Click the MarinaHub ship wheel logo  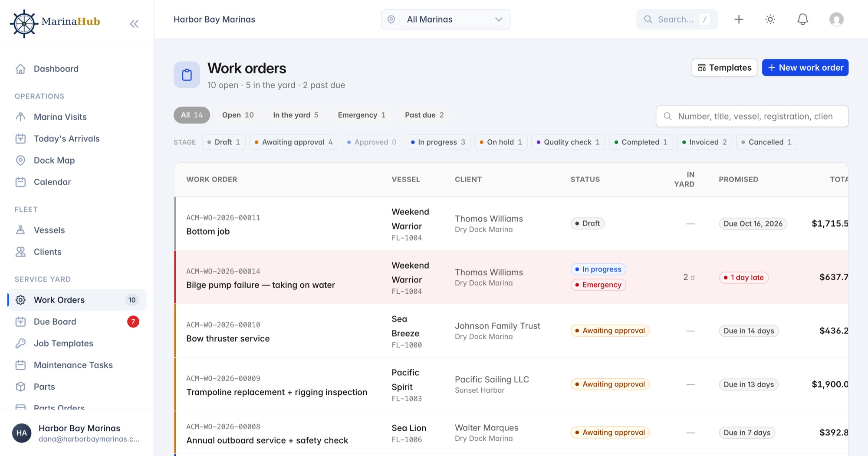pyautogui.click(x=24, y=23)
